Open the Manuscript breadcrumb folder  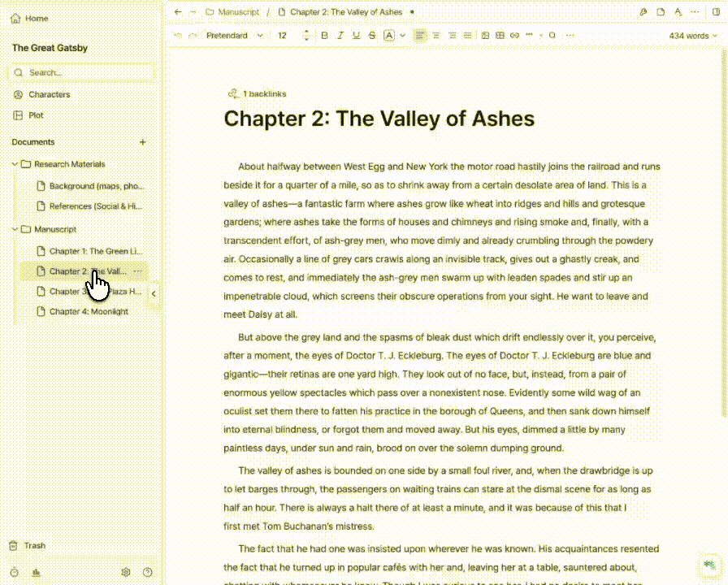pyautogui.click(x=232, y=12)
